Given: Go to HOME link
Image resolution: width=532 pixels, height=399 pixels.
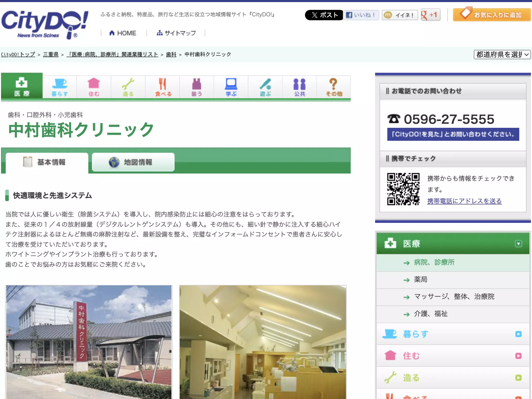Looking at the screenshot, I should pyautogui.click(x=123, y=33).
